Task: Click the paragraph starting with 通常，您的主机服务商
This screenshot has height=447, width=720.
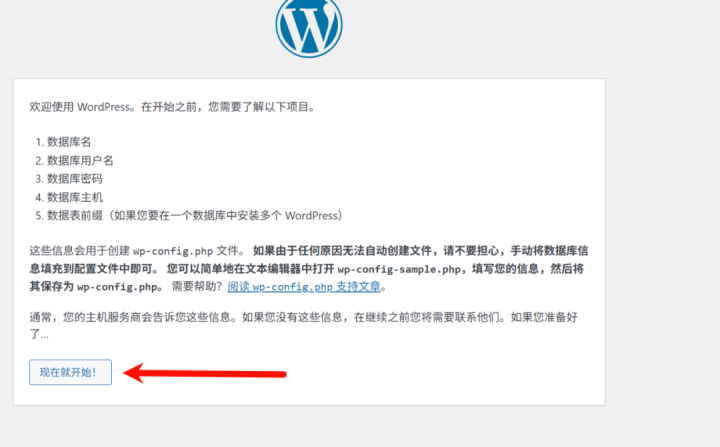Action: point(304,325)
